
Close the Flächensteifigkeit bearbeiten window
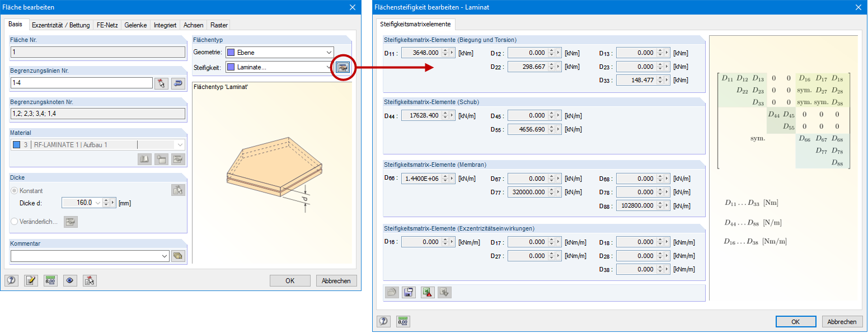tap(858, 7)
